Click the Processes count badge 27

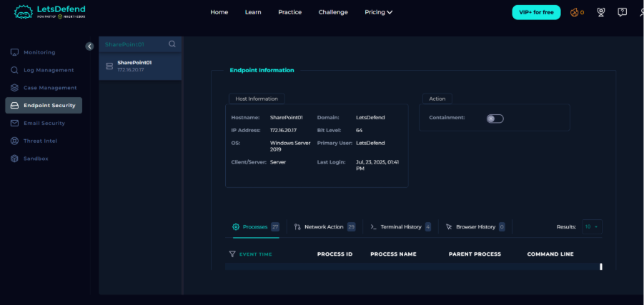(275, 227)
